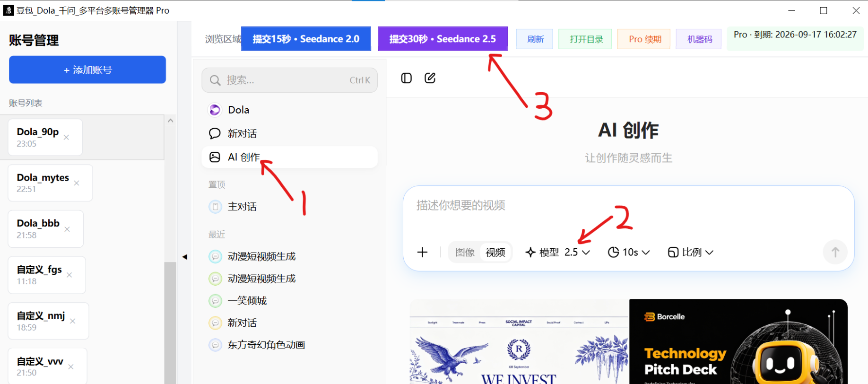Click the plus attachment icon

coord(423,252)
